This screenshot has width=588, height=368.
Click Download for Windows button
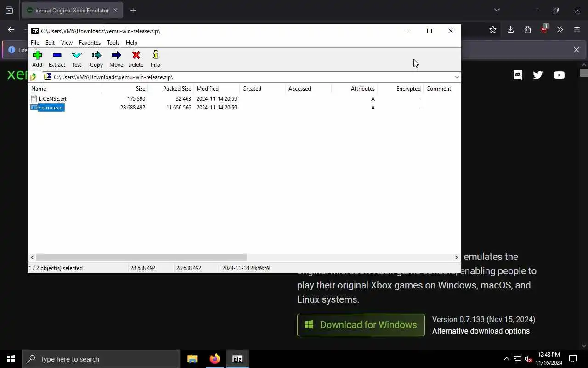[x=361, y=325]
